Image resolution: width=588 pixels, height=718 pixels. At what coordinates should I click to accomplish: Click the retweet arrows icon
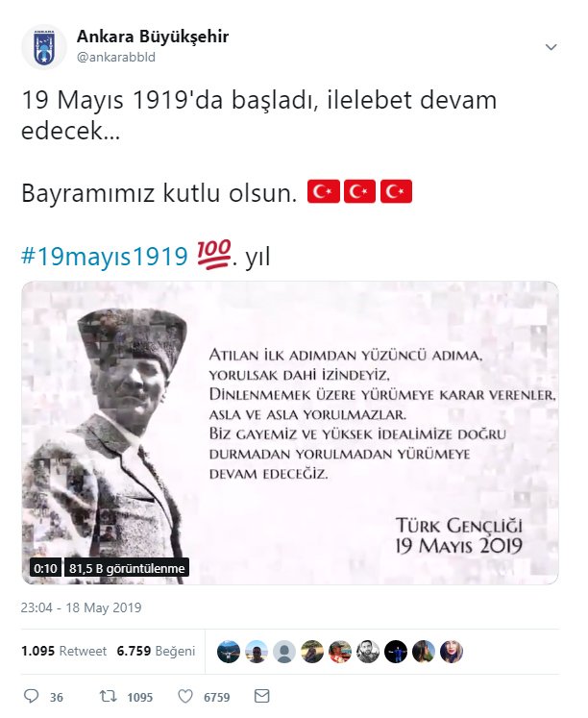tap(108, 697)
